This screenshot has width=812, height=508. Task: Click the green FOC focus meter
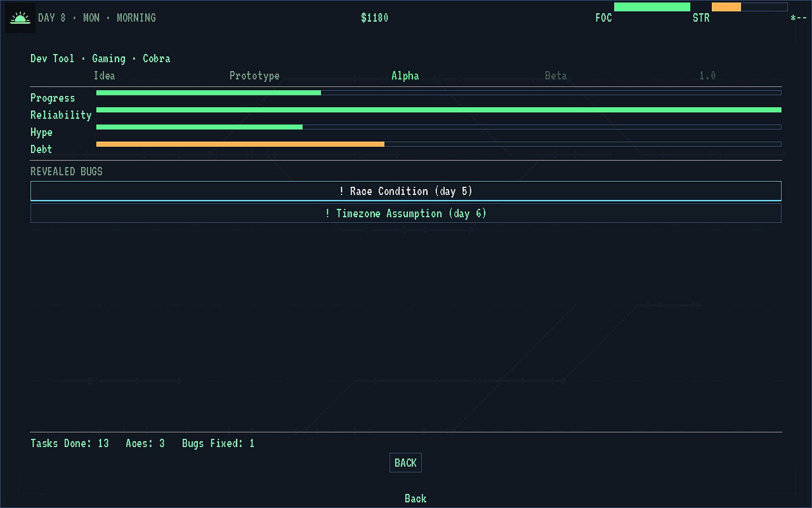652,7
